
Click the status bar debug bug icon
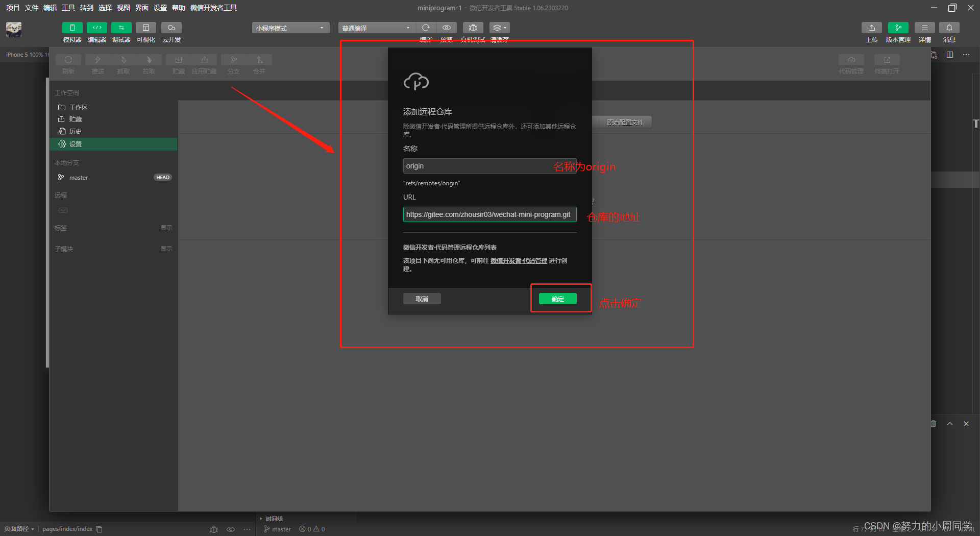[214, 529]
